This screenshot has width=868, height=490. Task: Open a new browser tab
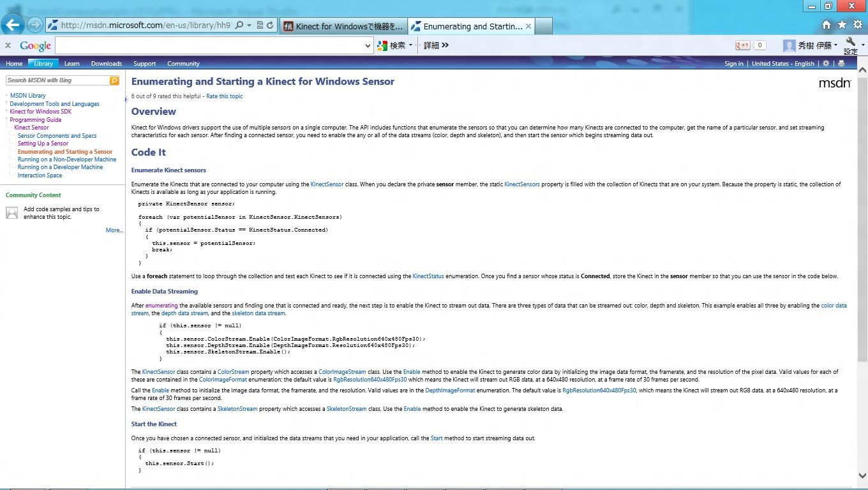543,26
